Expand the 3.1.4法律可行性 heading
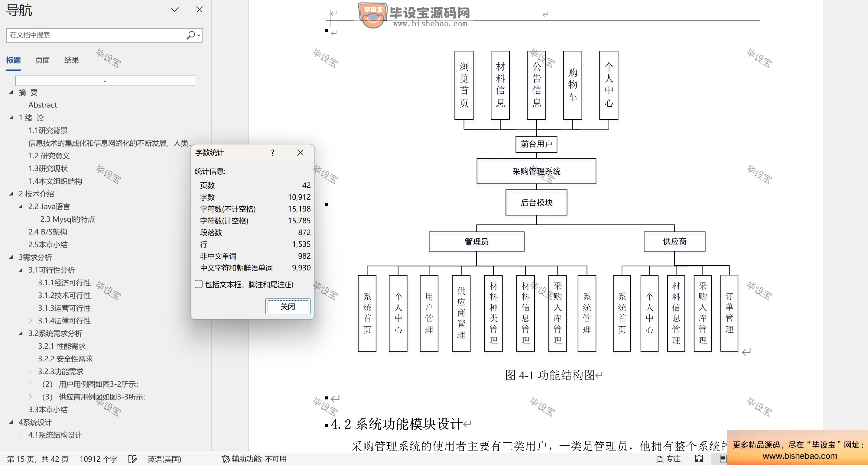This screenshot has width=868, height=465. pos(30,321)
